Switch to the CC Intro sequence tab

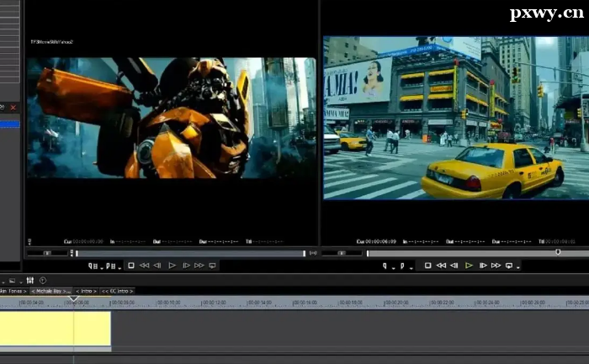pos(117,291)
